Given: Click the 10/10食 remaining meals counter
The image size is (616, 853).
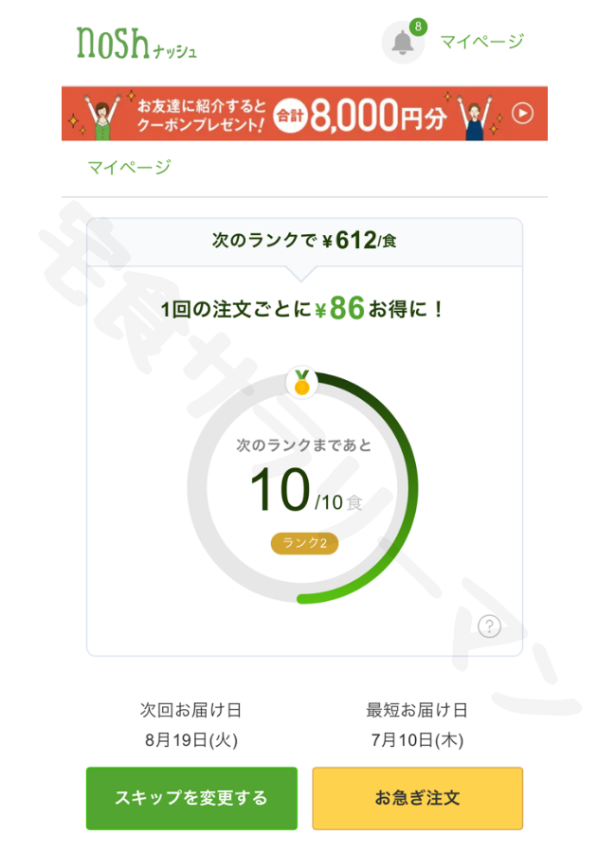Looking at the screenshot, I should (x=306, y=490).
